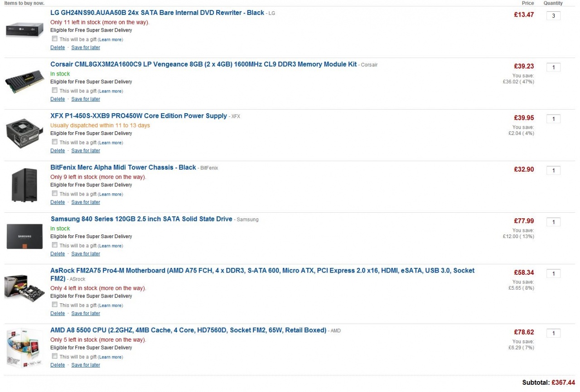Open the AMD A8 CPU box thumbnail
The height and width of the screenshot is (392, 580).
pos(24,348)
